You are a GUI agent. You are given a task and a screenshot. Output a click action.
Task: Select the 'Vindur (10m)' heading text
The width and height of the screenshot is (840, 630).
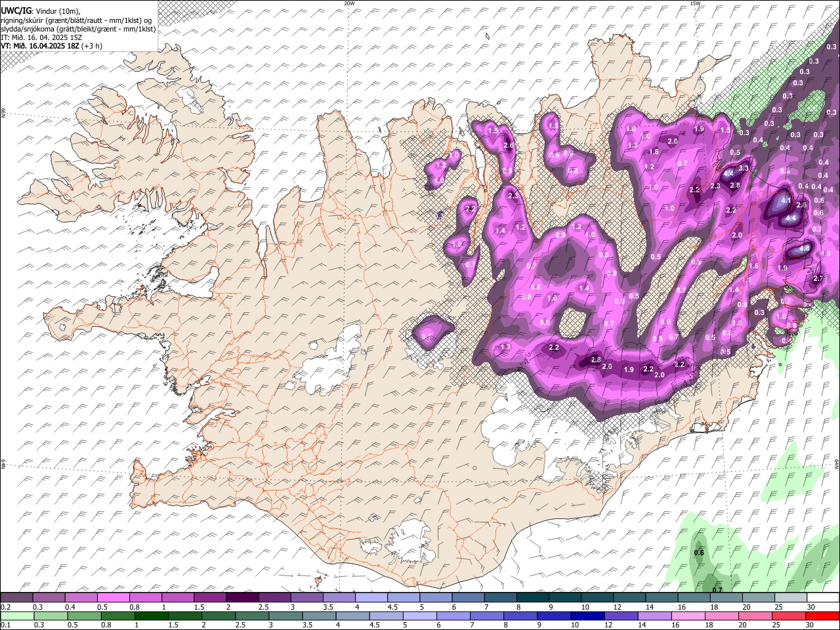56,11
